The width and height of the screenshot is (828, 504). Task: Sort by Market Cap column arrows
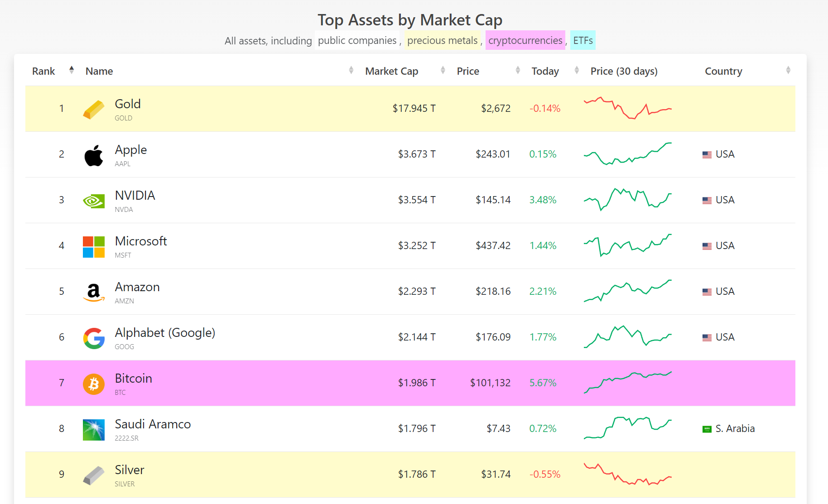(443, 70)
